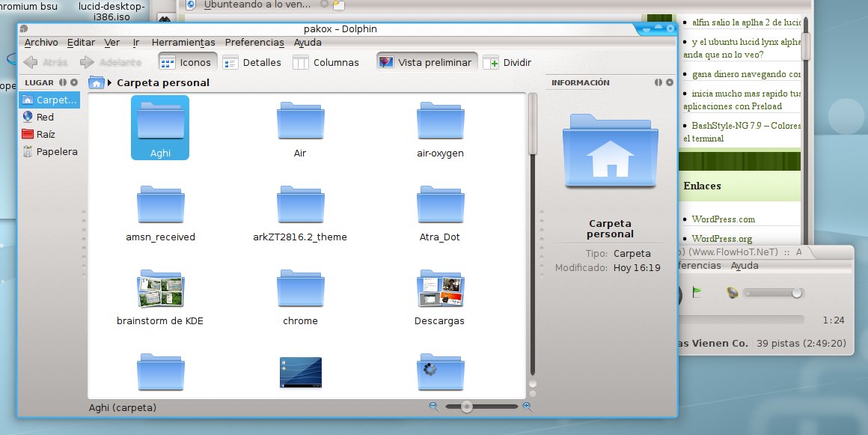Open the folder with gear emblem
The image size is (868, 435).
440,372
